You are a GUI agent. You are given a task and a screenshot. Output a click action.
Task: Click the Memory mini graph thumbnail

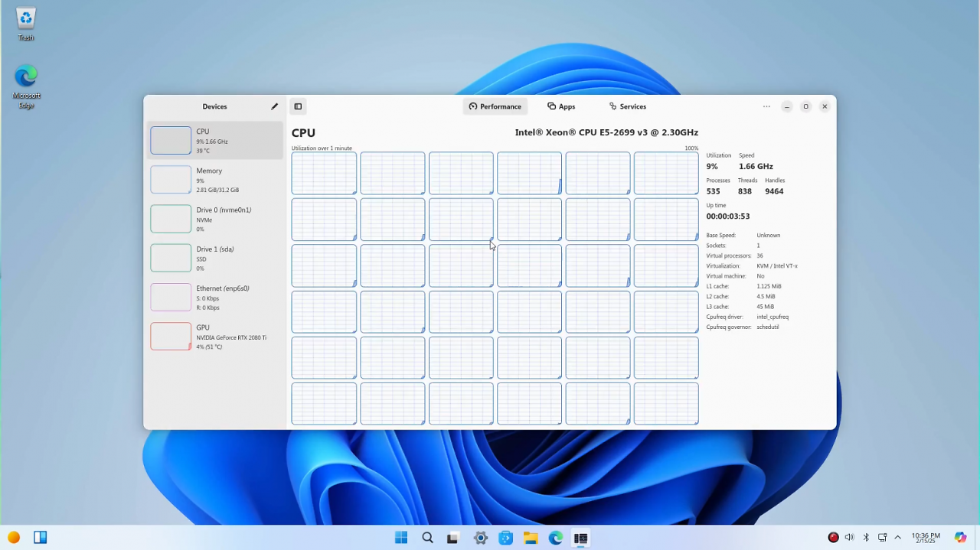(171, 180)
